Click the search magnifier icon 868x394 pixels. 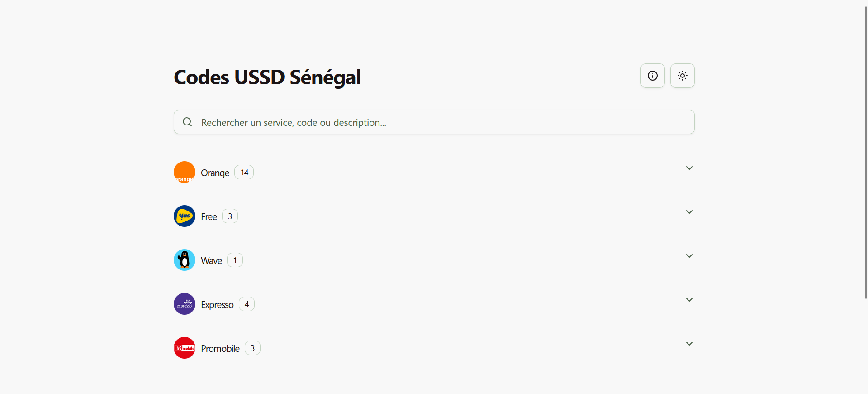(x=187, y=122)
